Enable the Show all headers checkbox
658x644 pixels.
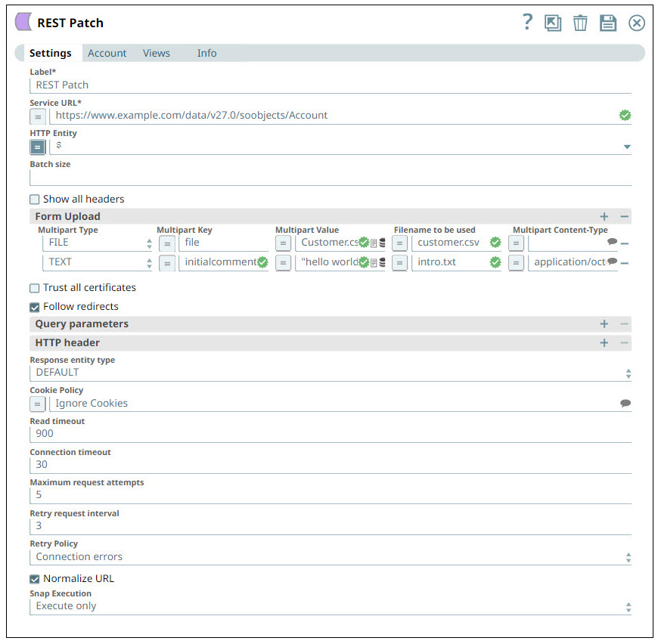(35, 200)
